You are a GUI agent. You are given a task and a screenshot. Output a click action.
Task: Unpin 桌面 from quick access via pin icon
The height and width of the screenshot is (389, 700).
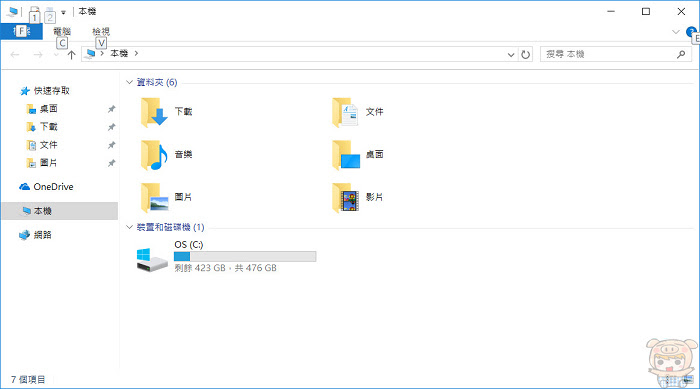tap(111, 109)
